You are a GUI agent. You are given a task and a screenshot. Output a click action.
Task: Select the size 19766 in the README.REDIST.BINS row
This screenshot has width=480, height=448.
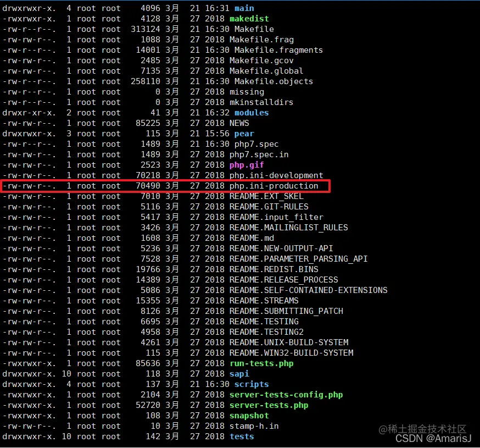[148, 269]
